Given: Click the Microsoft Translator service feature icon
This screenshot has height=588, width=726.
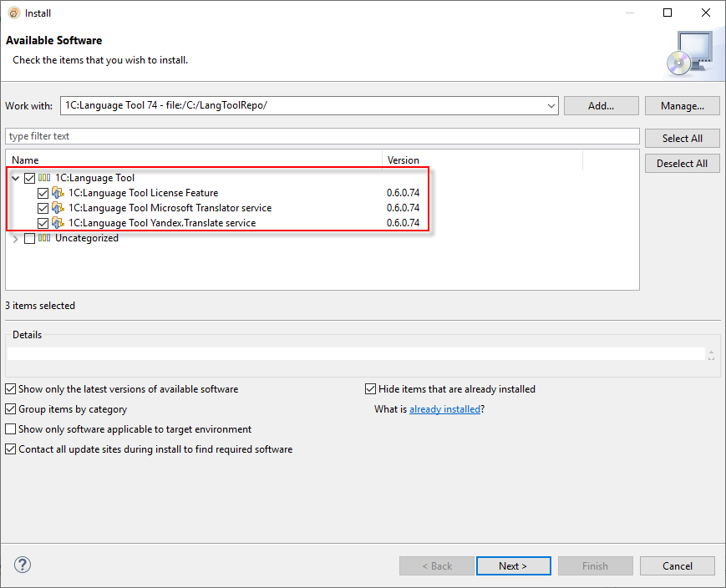Looking at the screenshot, I should [58, 208].
